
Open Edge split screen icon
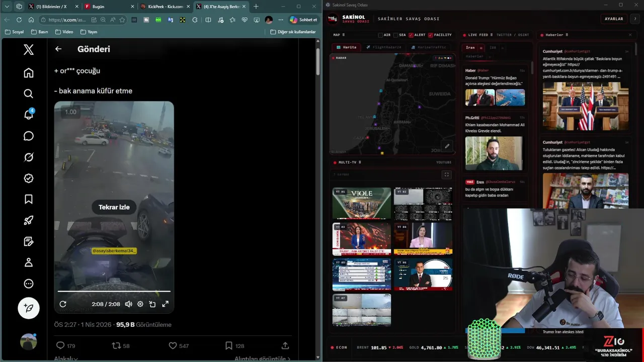208,20
